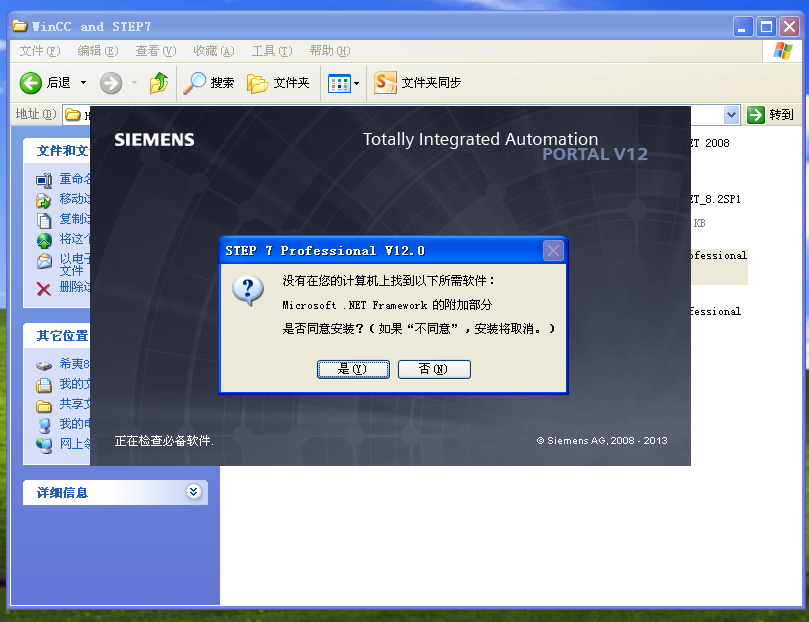
Task: Click the WinCC and STEP7 title folder icon
Action: point(20,26)
